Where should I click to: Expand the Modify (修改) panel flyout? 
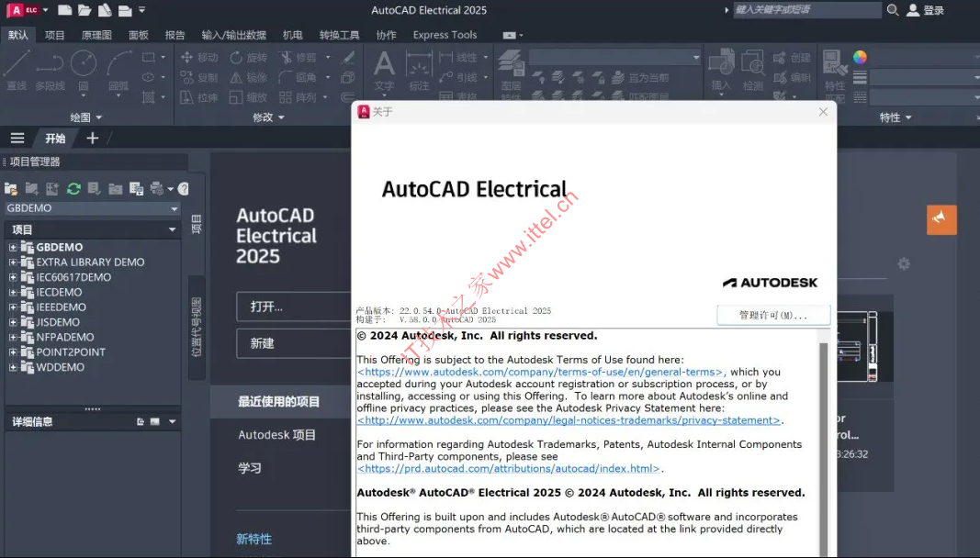pos(269,117)
